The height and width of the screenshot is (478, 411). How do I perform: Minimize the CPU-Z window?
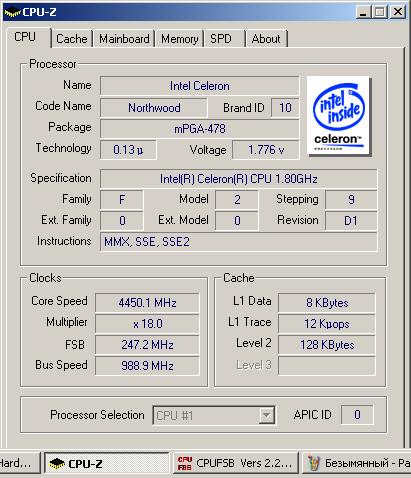(363, 12)
